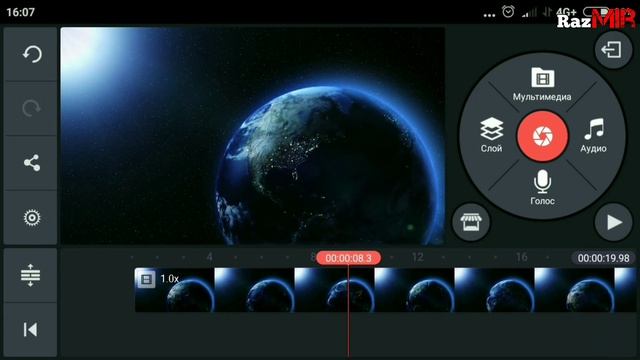Viewport: 640px width, 360px height.
Task: Open the share/export icon
Action: click(x=31, y=163)
